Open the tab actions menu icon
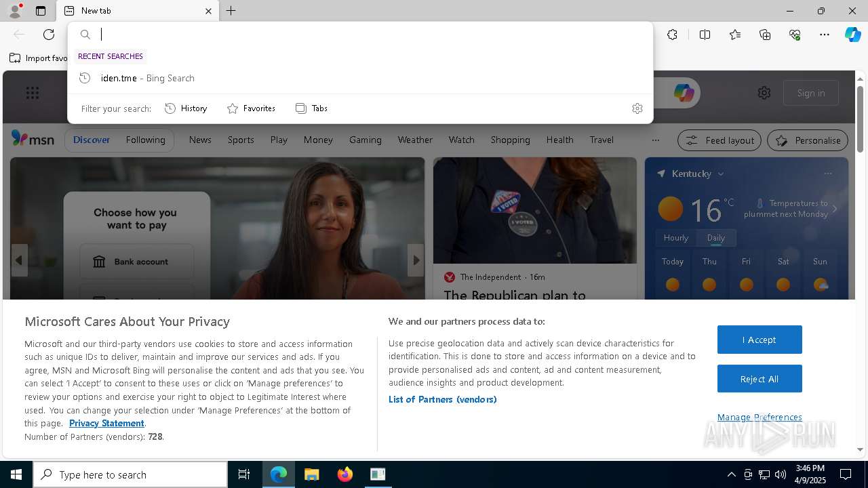The height and width of the screenshot is (488, 868). (x=41, y=11)
